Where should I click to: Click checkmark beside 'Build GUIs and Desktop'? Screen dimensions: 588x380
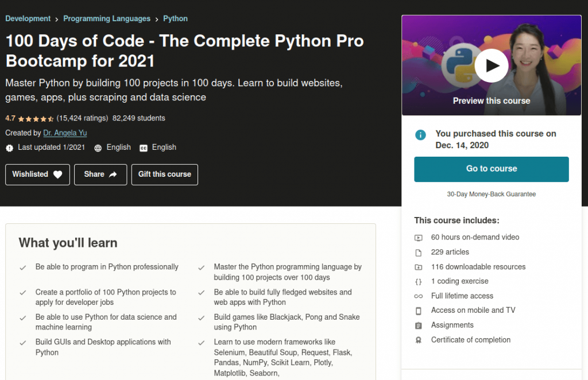click(x=23, y=343)
